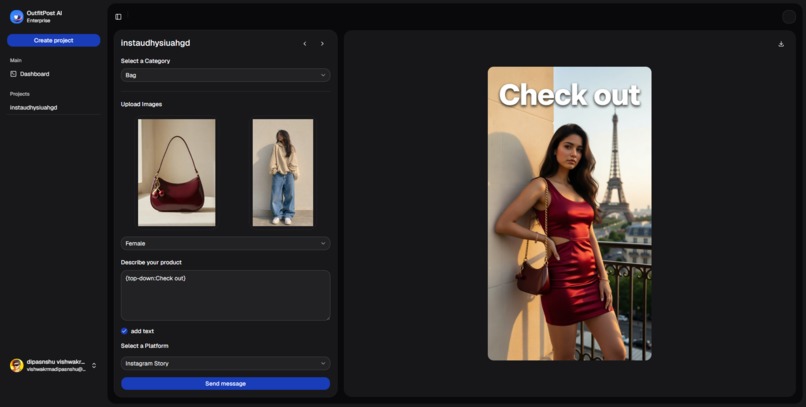Click the OutfitPost AI Enterprise name
The height and width of the screenshot is (407, 806).
pyautogui.click(x=44, y=16)
